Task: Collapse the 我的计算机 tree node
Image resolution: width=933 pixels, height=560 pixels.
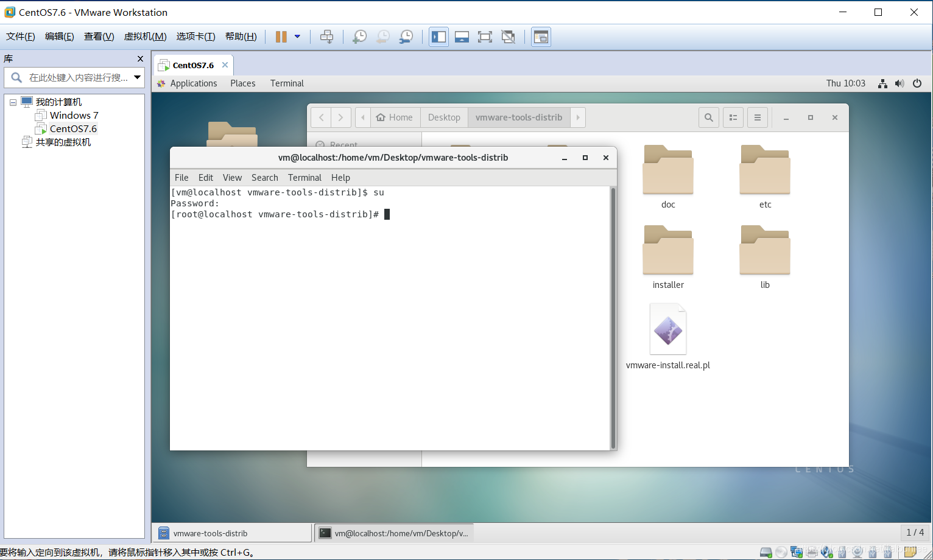Action: click(13, 102)
